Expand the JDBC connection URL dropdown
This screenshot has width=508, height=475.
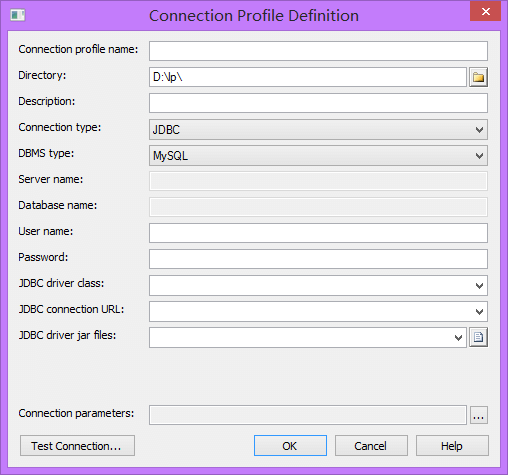(479, 312)
